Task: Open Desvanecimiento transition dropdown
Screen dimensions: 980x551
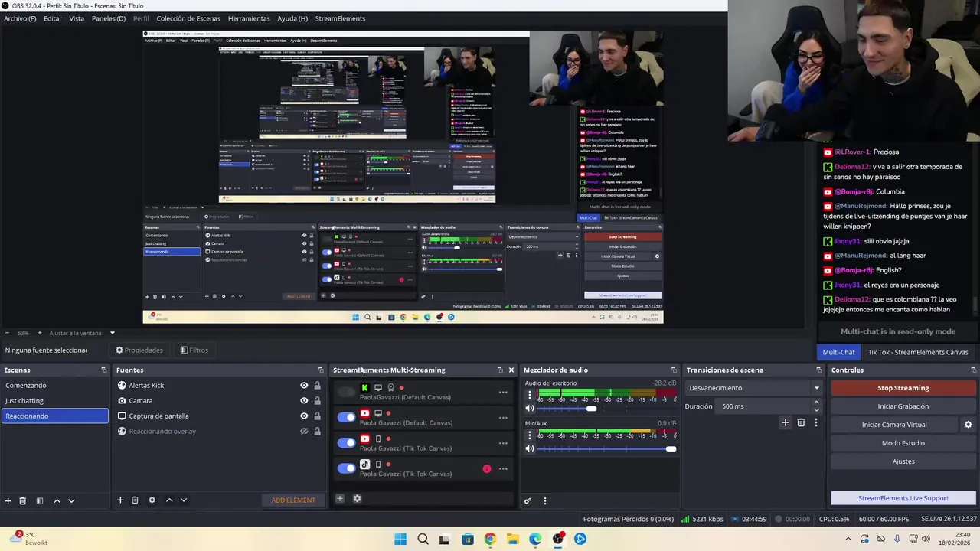Action: [753, 388]
